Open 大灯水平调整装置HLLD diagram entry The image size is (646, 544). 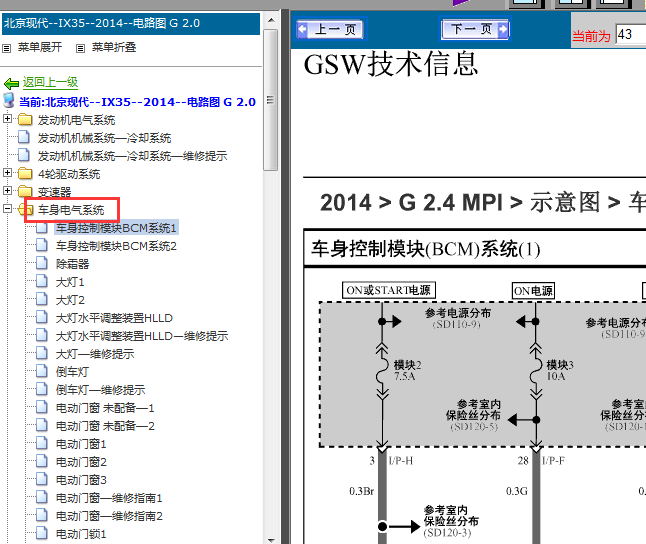pos(116,318)
